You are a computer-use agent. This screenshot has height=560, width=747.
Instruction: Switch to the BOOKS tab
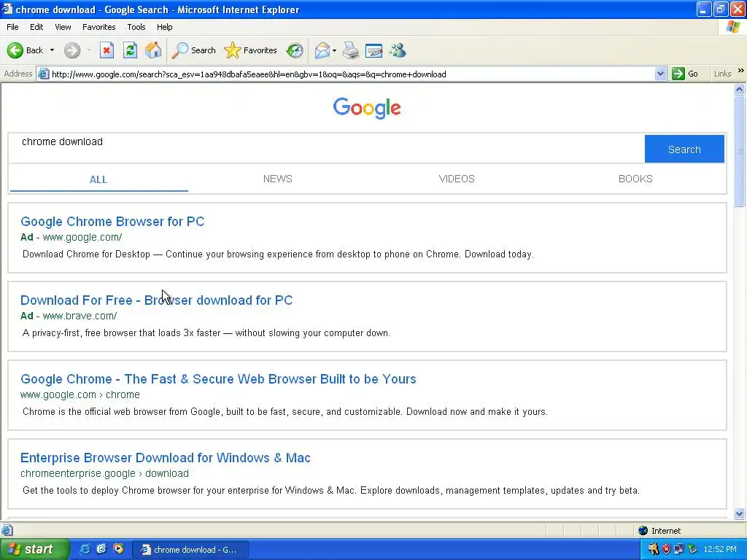(x=635, y=179)
